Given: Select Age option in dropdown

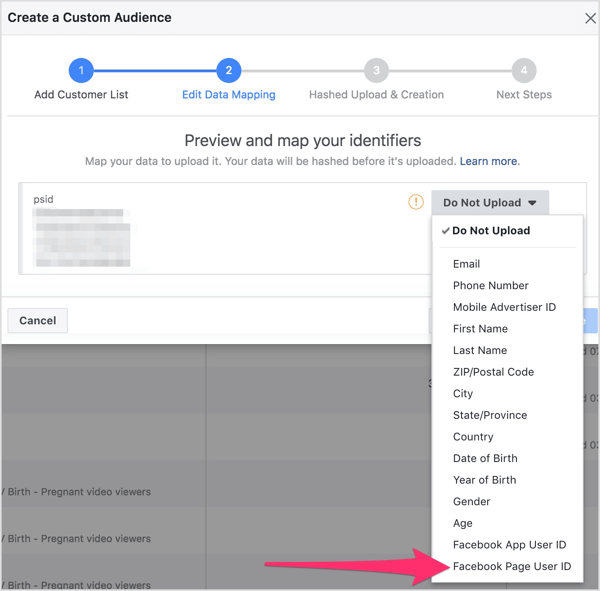Looking at the screenshot, I should [462, 523].
